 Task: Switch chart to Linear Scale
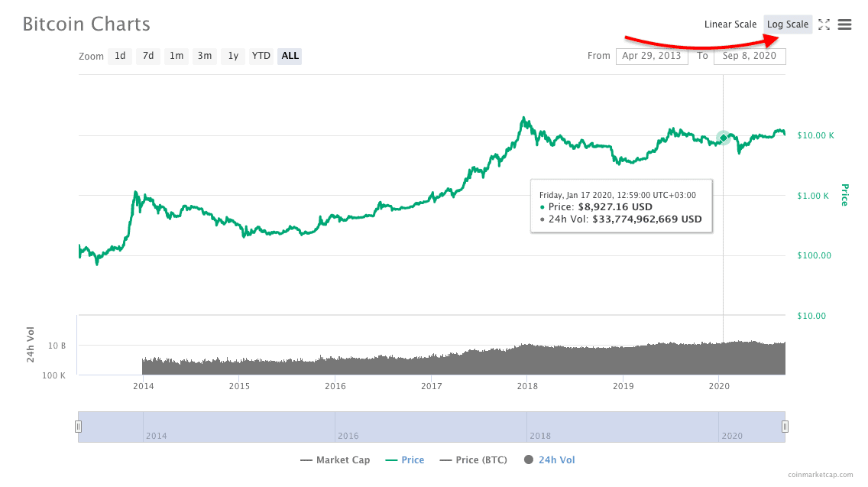pos(730,24)
